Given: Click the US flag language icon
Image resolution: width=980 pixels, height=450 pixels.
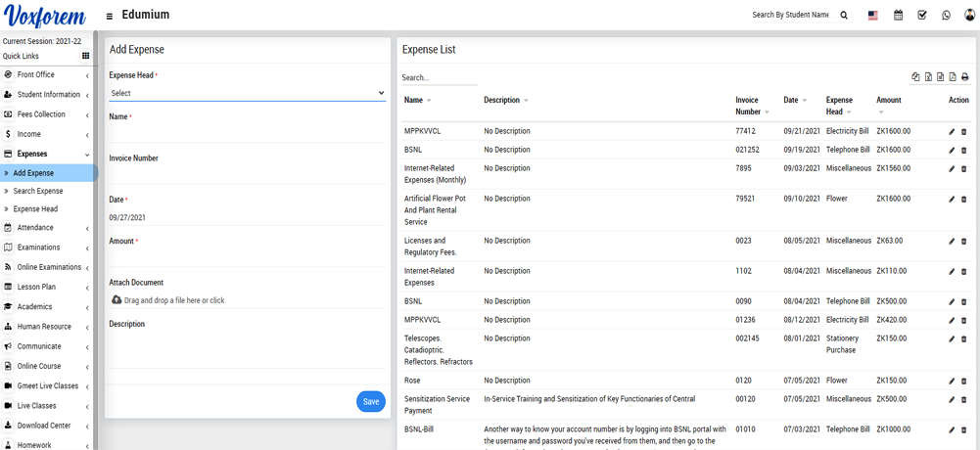Looking at the screenshot, I should click(x=873, y=16).
